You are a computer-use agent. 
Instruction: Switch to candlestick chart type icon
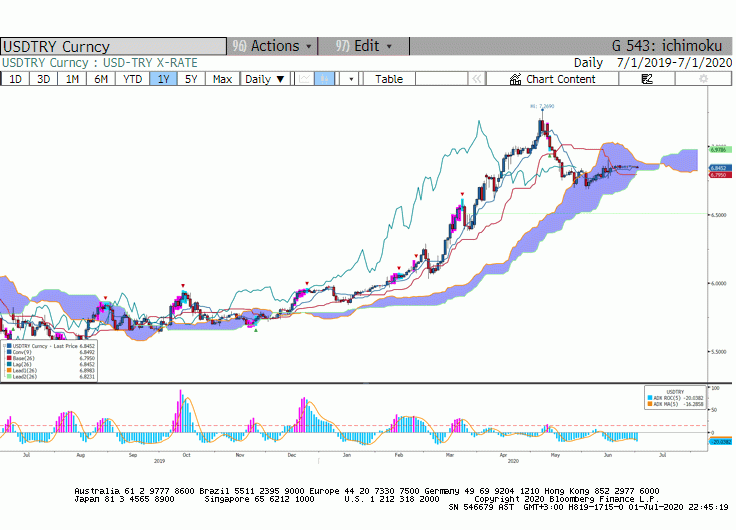[324, 79]
